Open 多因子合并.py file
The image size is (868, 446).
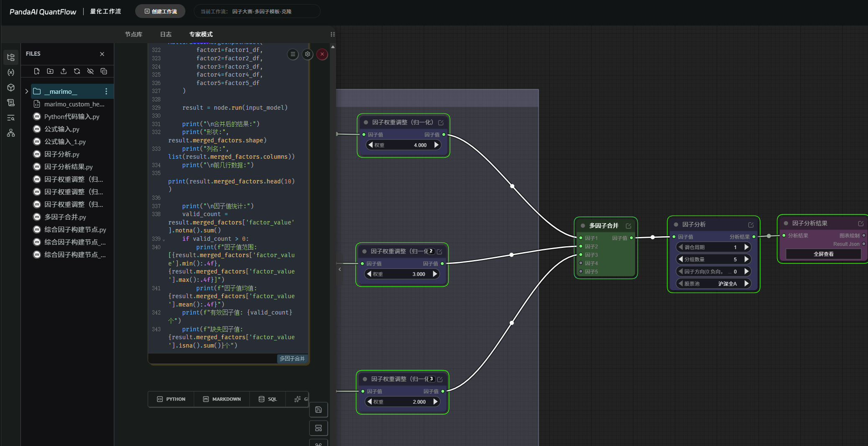click(65, 217)
